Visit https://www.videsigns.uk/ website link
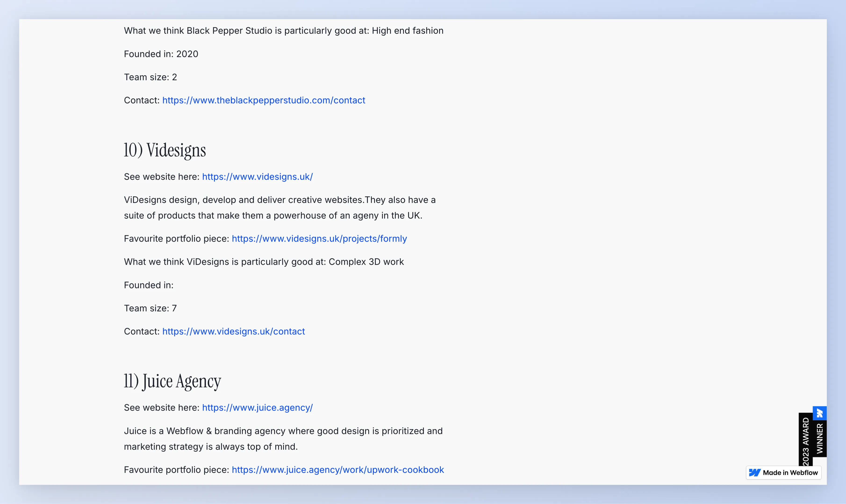 [258, 177]
